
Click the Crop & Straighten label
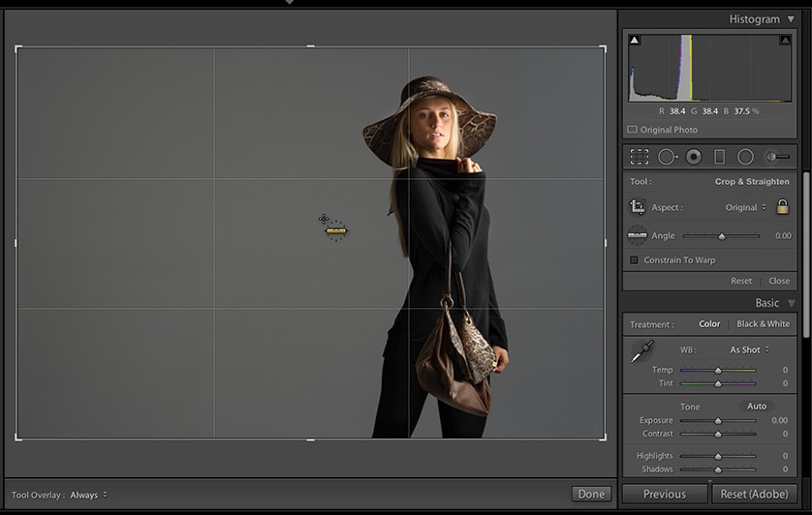752,182
